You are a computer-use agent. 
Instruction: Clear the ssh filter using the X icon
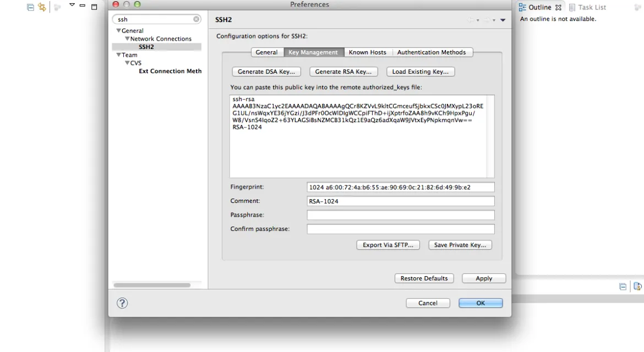(x=196, y=19)
